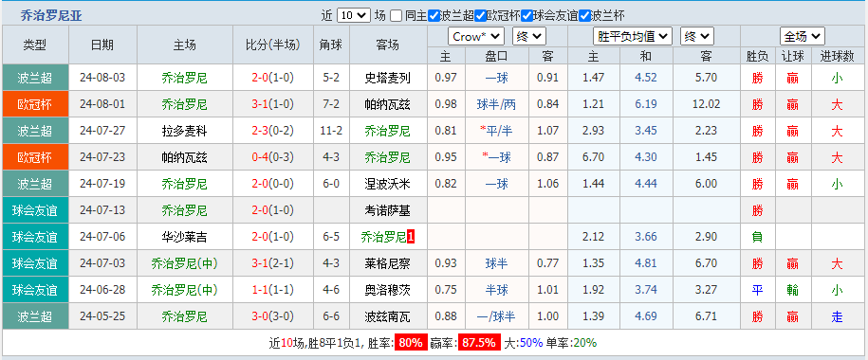Click the 輸 handicap result
868x360 pixels.
[x=793, y=290]
